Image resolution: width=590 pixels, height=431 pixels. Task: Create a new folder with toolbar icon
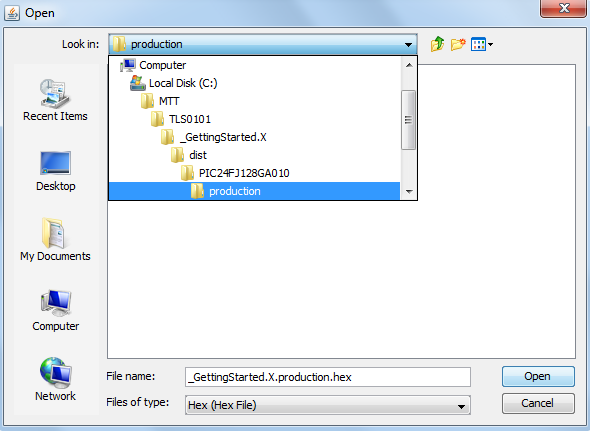458,44
